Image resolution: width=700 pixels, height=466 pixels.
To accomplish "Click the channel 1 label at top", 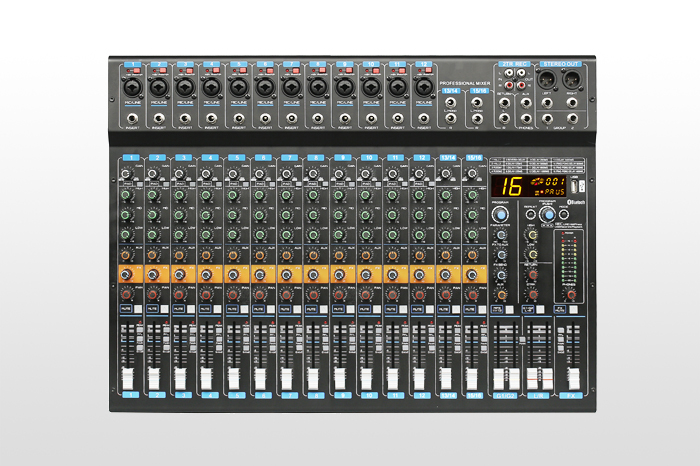I will [130, 64].
